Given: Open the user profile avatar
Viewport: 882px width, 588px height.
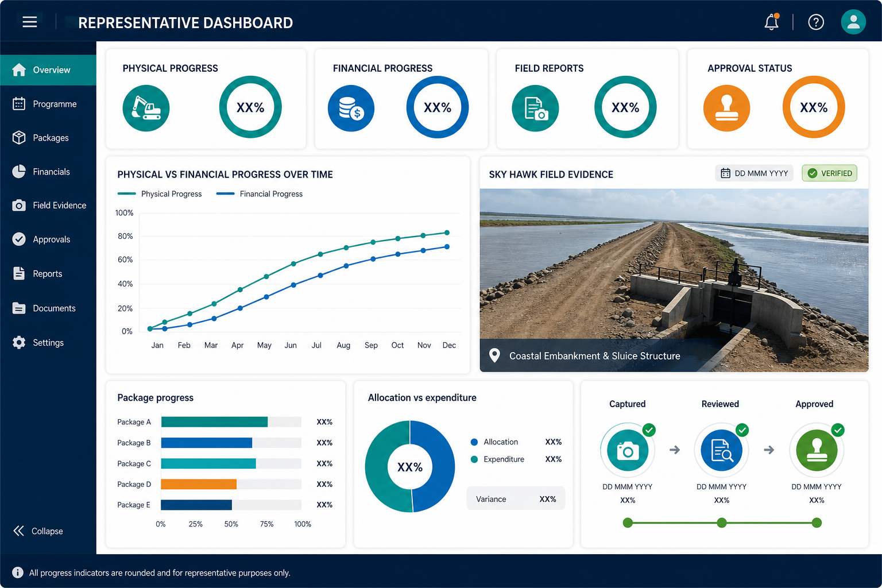Looking at the screenshot, I should (853, 22).
